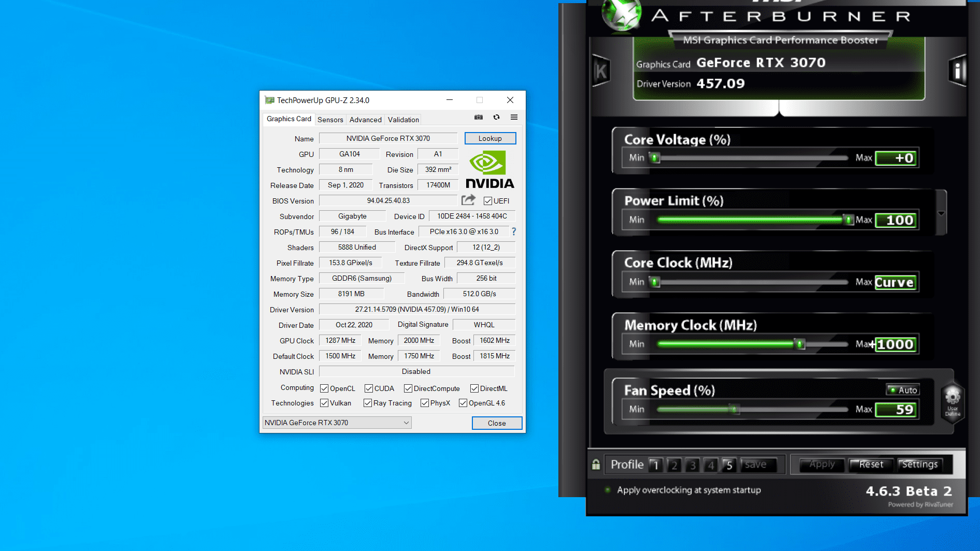Click the Memory Size 8191 MB field

351,294
